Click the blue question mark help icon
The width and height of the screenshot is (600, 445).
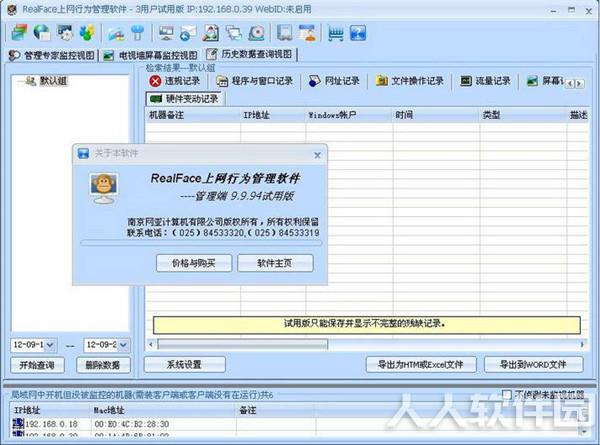tap(358, 33)
